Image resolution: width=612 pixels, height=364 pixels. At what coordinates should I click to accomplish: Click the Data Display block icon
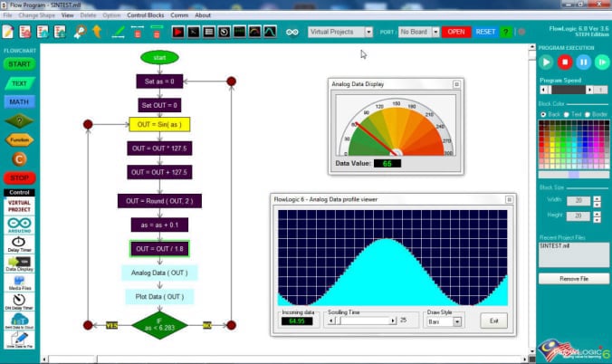tap(19, 263)
